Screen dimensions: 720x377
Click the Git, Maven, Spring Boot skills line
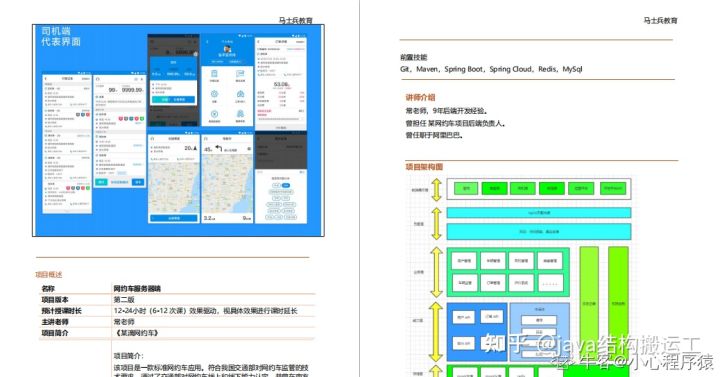click(x=491, y=69)
